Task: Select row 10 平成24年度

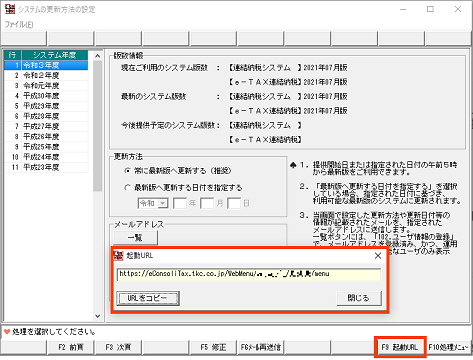Action: coord(46,157)
